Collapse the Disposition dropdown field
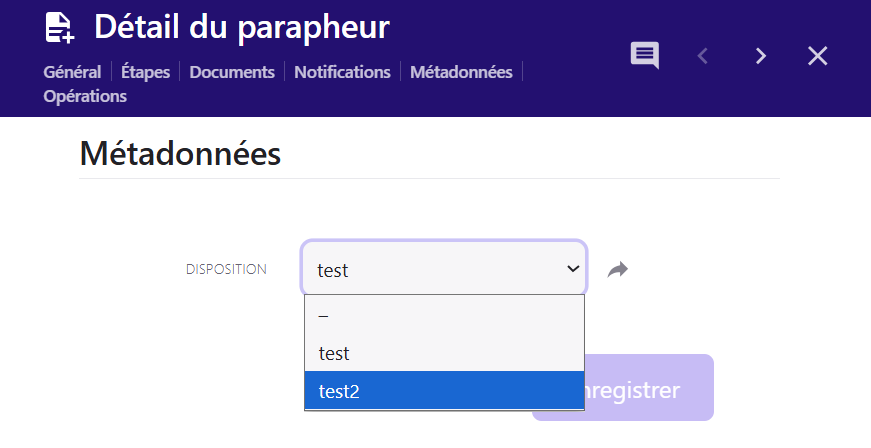Screen dimensions: 871x448 tap(444, 269)
